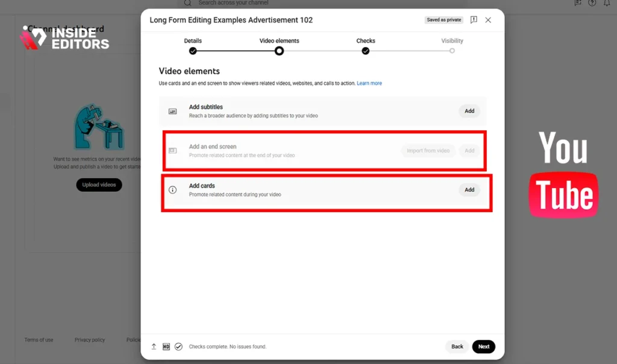Click the Saved as private badge

(x=444, y=20)
